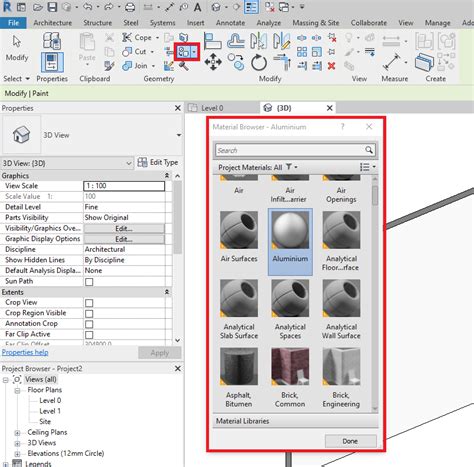474x467 pixels.
Task: Expand the Ceiling Plans tree node
Action: pos(17,433)
